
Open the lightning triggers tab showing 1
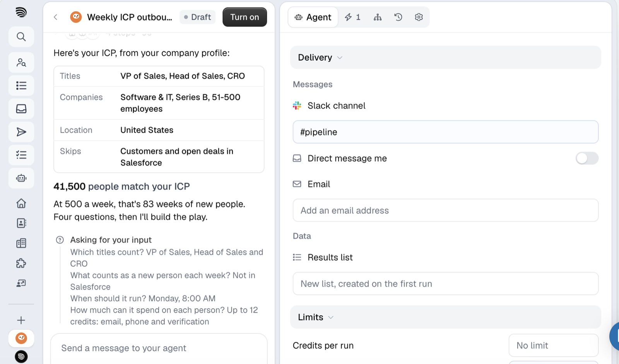pos(352,17)
